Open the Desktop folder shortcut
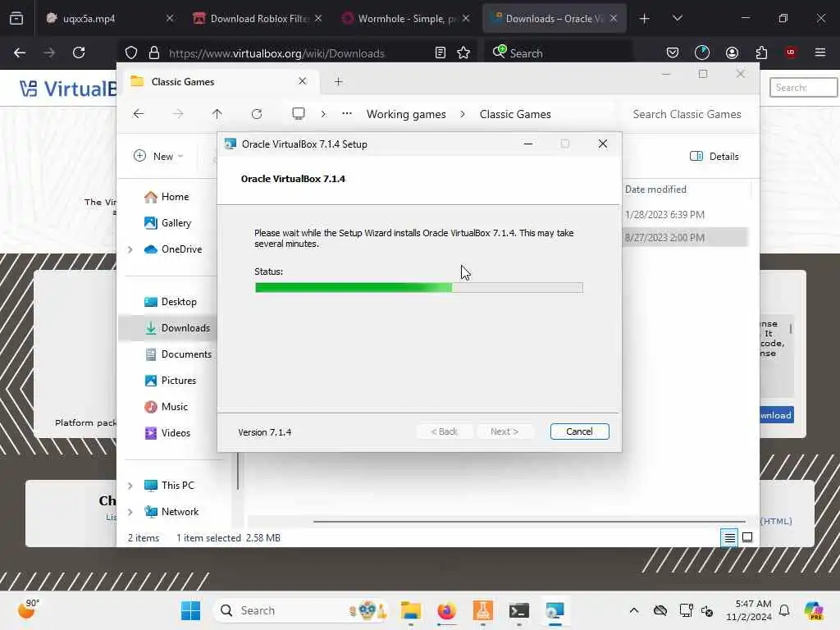Screen dimensions: 840x630 coord(171,302)
